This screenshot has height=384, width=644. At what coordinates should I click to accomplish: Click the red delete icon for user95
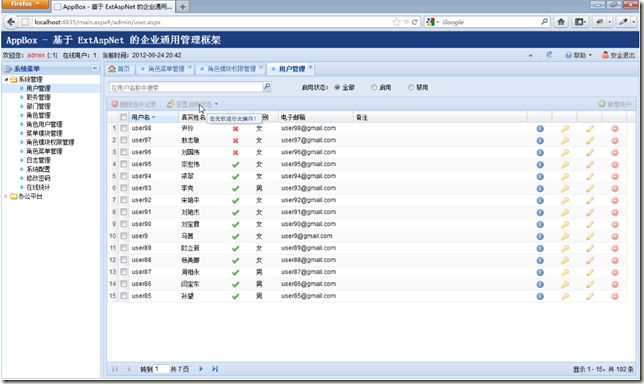pyautogui.click(x=615, y=165)
